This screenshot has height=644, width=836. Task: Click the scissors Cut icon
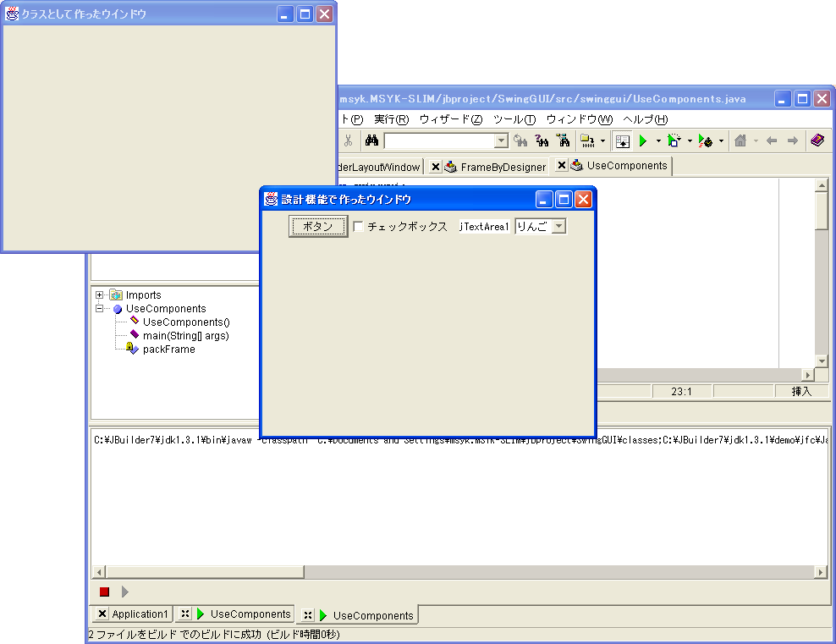coord(348,140)
